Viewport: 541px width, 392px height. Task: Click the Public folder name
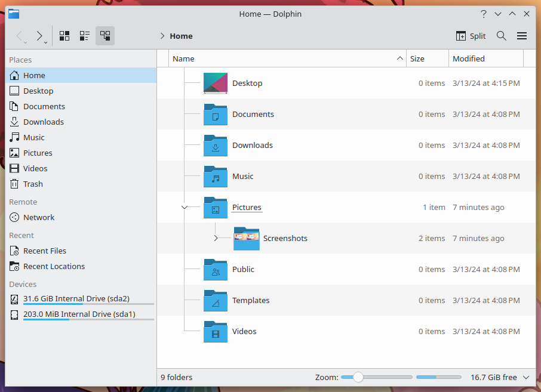tap(243, 269)
